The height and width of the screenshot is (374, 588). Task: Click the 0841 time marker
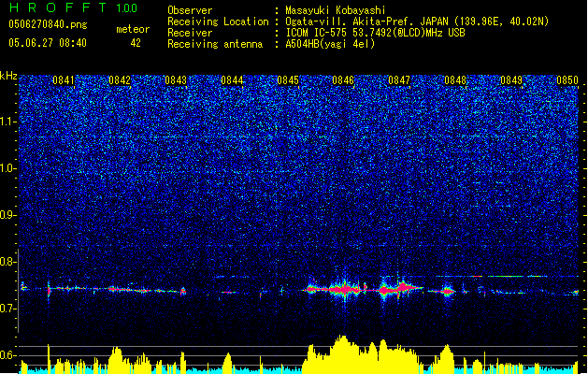pyautogui.click(x=64, y=80)
